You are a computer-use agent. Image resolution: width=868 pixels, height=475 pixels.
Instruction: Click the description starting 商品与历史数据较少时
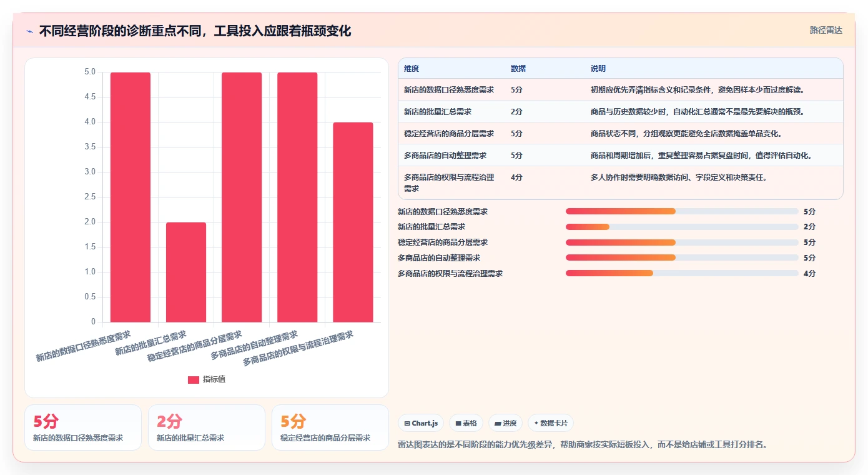698,112
